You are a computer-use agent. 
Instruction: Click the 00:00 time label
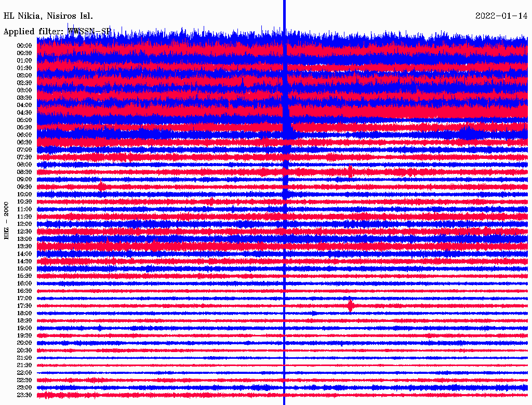[24, 46]
